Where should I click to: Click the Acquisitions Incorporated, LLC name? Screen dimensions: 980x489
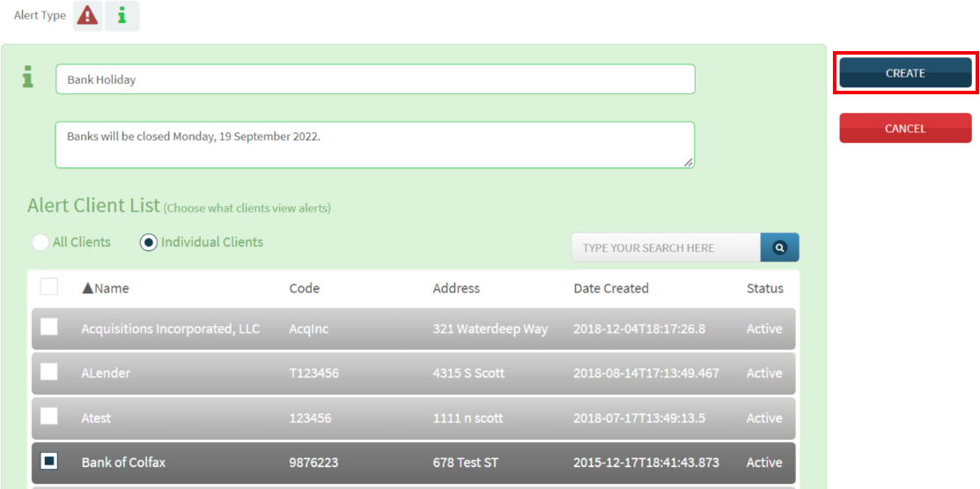tap(171, 329)
